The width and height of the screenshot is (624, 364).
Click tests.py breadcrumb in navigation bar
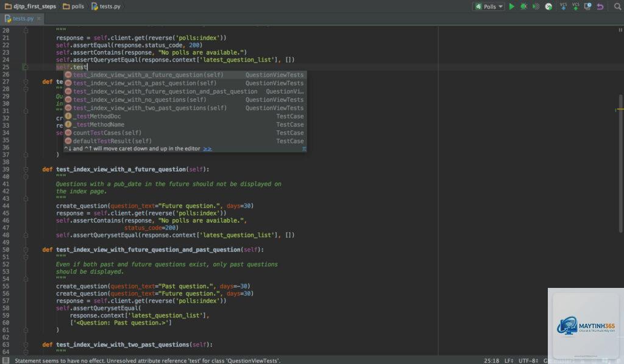106,6
